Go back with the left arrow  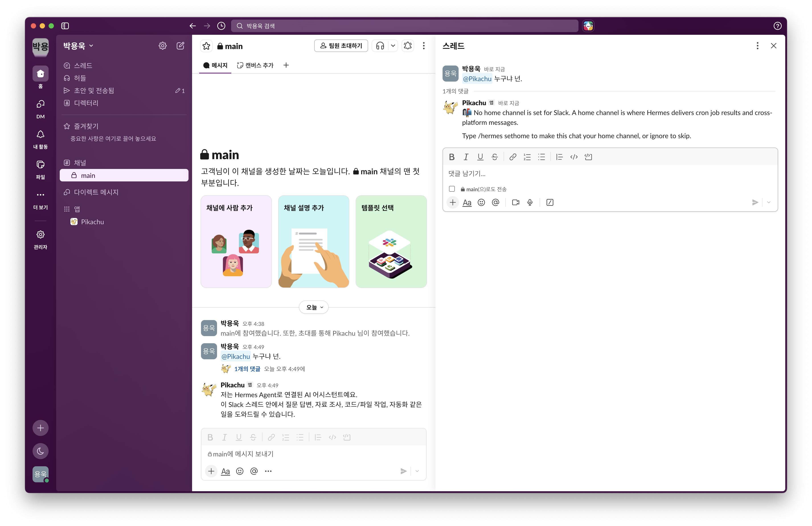[193, 26]
